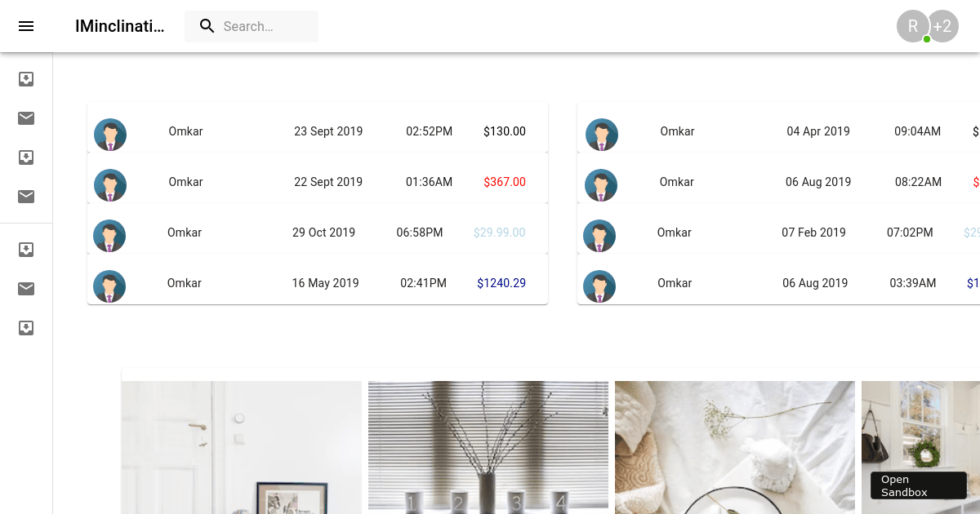980x514 pixels.
Task: Click the first mail icon in sidebar
Action: pyautogui.click(x=26, y=118)
